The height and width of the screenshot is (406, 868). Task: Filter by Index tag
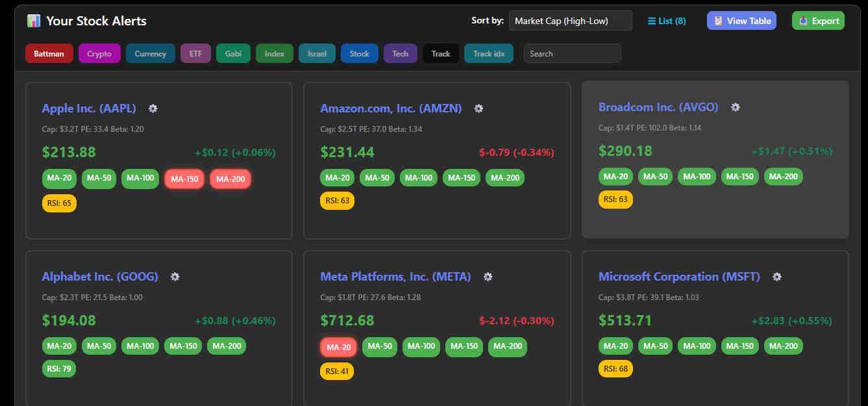point(275,54)
